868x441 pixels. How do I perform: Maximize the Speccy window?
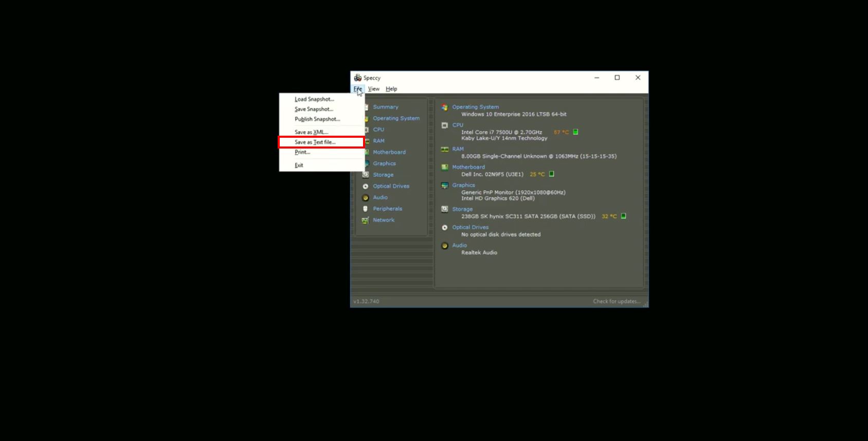click(x=617, y=78)
